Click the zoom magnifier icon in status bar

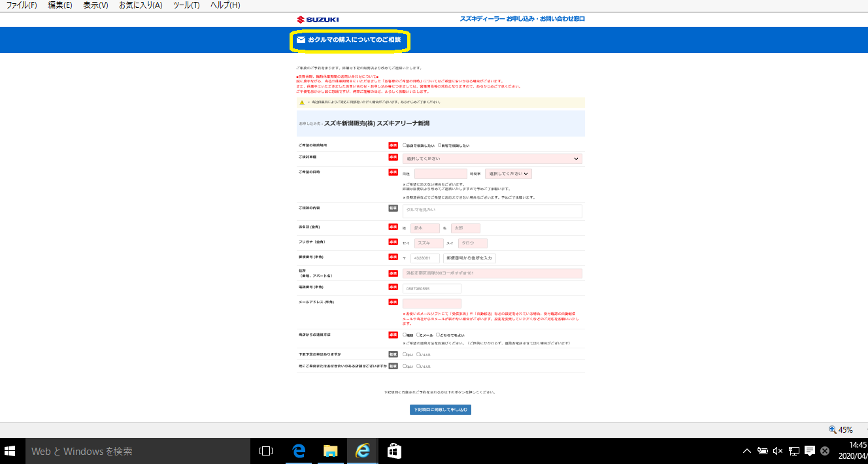(832, 429)
